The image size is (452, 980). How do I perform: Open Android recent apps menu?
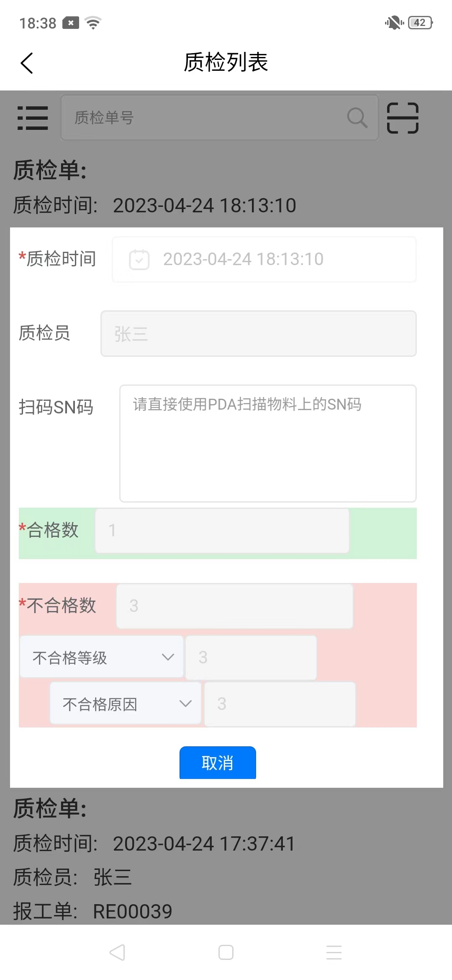pyautogui.click(x=334, y=952)
